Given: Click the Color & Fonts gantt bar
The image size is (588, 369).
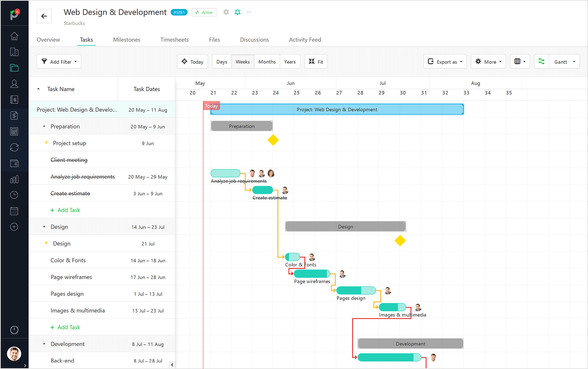Looking at the screenshot, I should (293, 257).
